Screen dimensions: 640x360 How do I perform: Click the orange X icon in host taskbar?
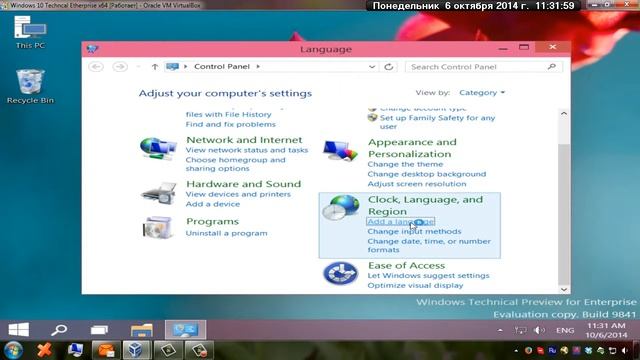coord(44,350)
